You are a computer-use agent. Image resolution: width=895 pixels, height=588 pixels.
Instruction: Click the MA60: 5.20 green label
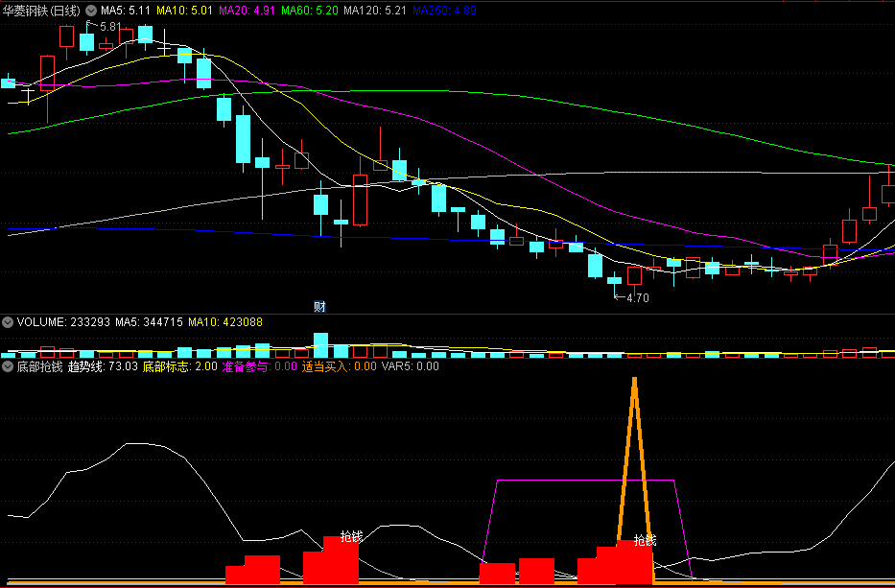point(310,11)
